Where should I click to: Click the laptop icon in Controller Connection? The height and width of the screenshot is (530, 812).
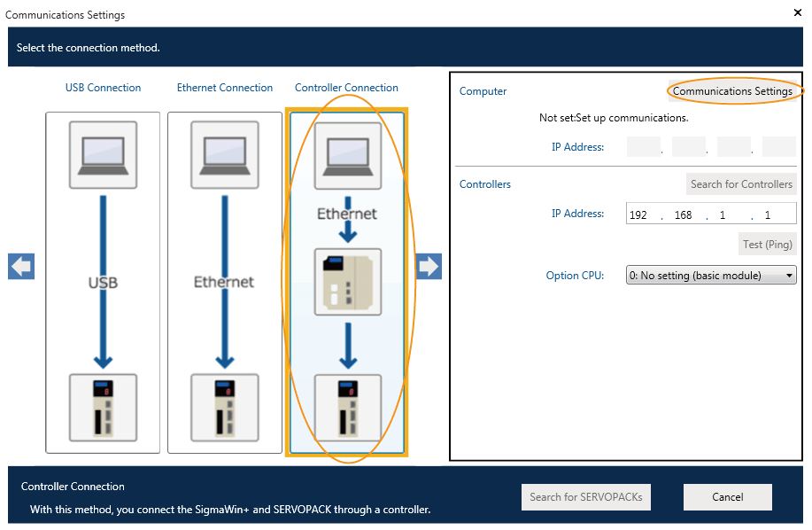[348, 155]
